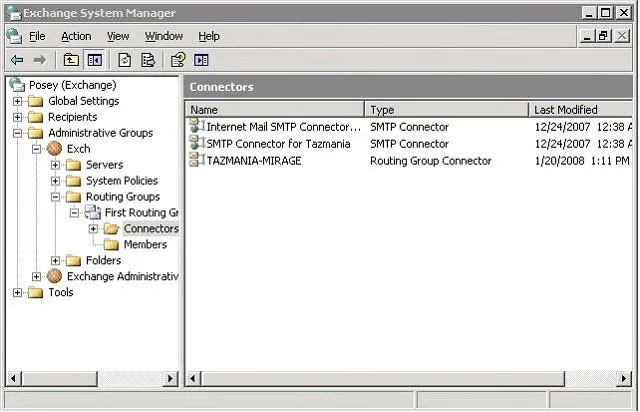Click the Servers folder icon
Image resolution: width=640 pixels, height=412 pixels.
[73, 165]
